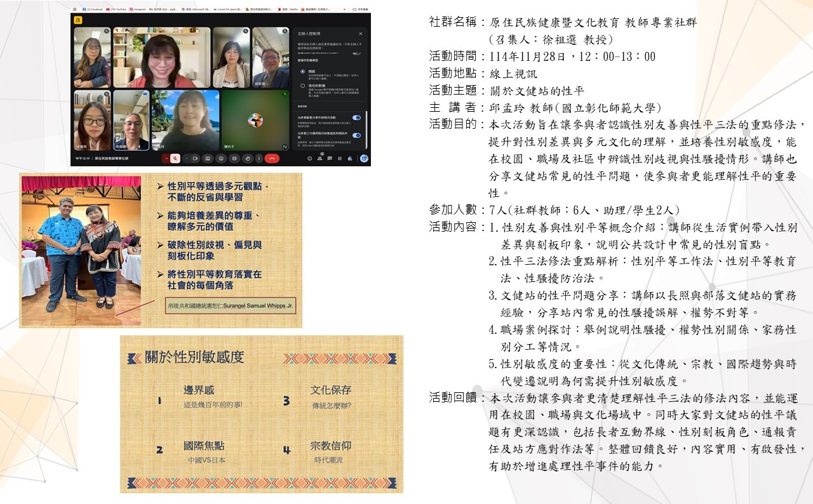Open the Facebook bookmark in bookmarks bar
The width and height of the screenshot is (813, 504).
click(x=91, y=10)
